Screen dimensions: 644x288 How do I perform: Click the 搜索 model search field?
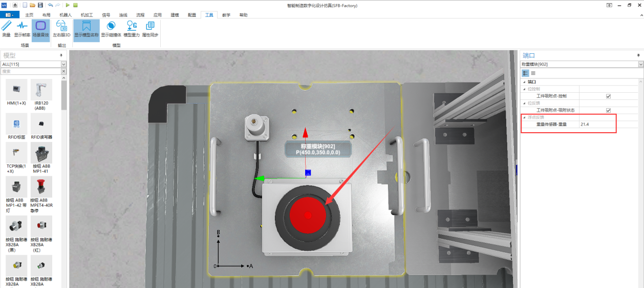(x=31, y=71)
